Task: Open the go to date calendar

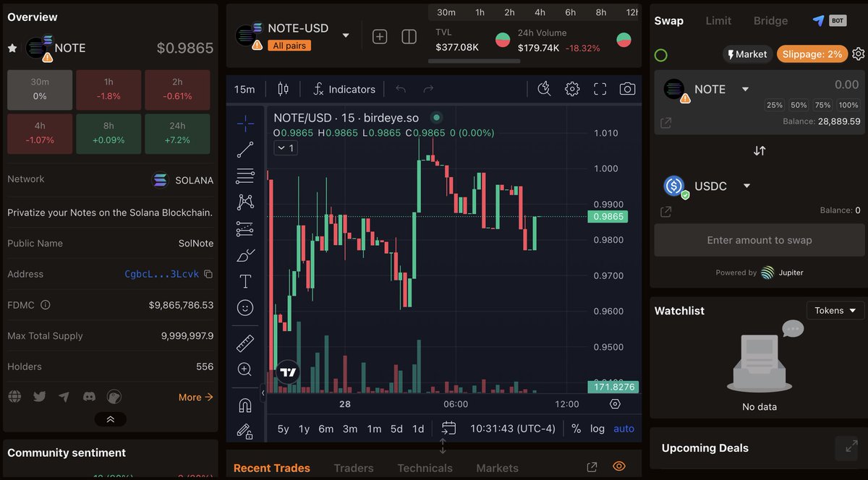Action: (448, 428)
